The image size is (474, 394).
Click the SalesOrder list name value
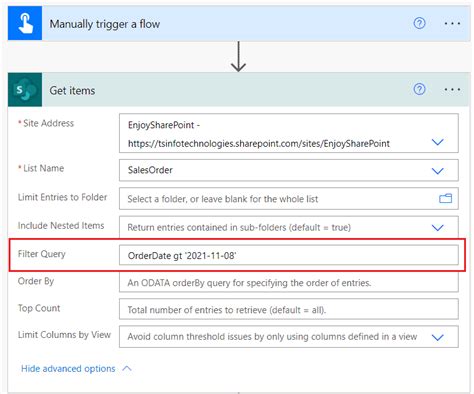pos(150,170)
